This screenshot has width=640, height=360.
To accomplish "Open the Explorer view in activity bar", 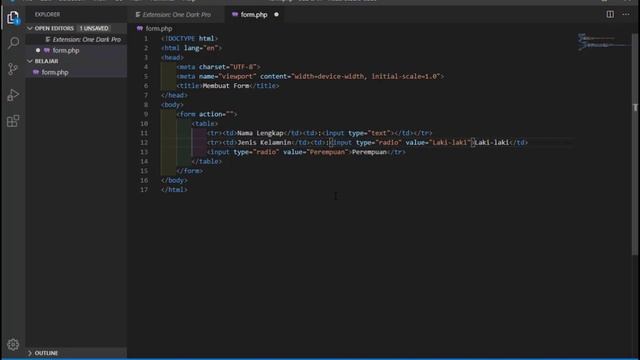I will (13, 18).
